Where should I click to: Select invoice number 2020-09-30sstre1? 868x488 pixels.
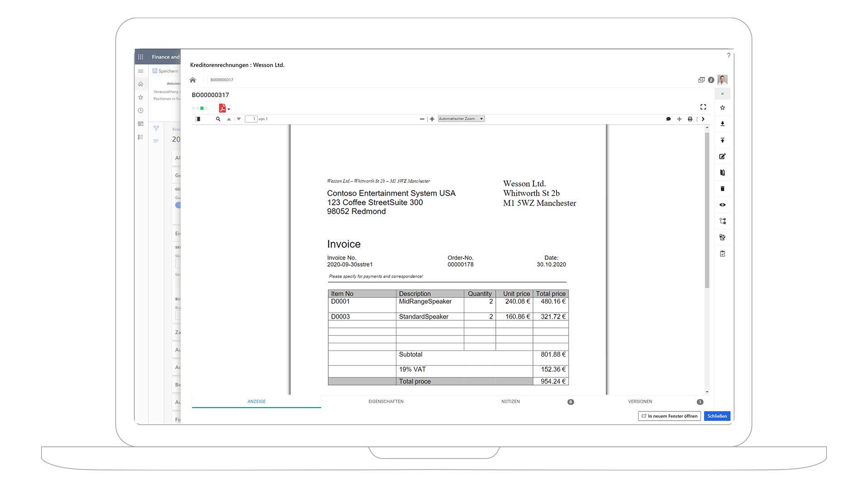350,264
